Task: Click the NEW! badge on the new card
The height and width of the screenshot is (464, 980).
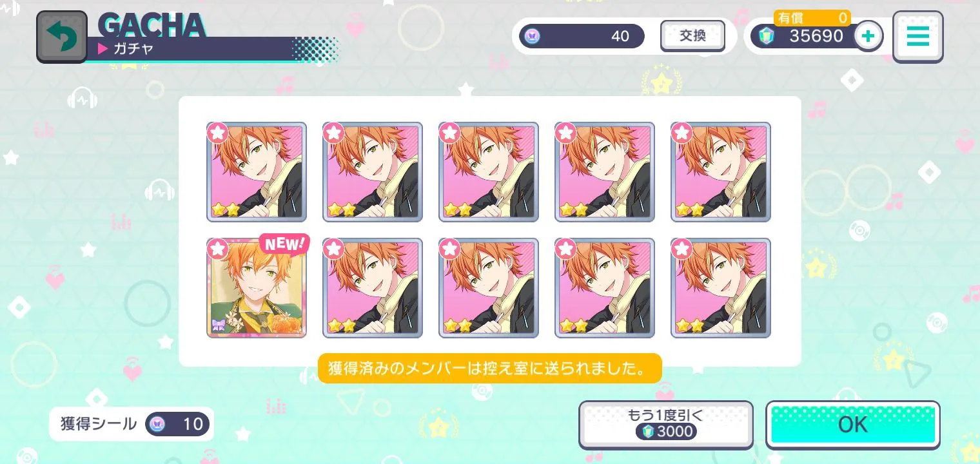Action: pyautogui.click(x=284, y=244)
